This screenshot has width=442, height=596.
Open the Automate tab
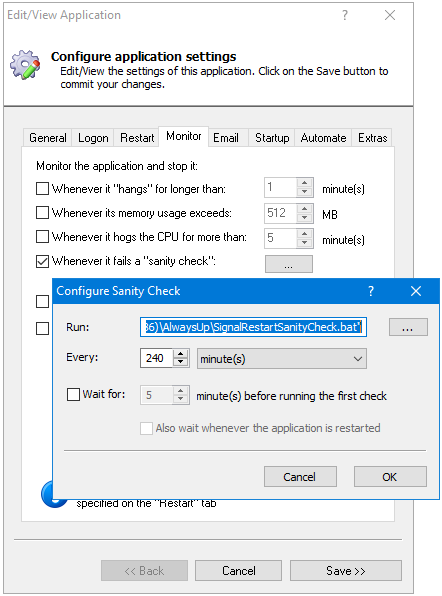coord(323,138)
